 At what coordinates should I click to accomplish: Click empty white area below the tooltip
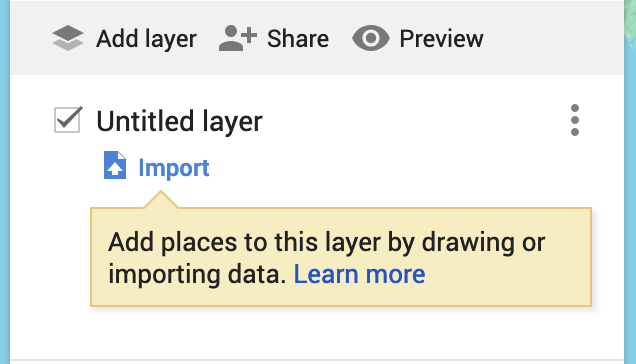(316, 333)
